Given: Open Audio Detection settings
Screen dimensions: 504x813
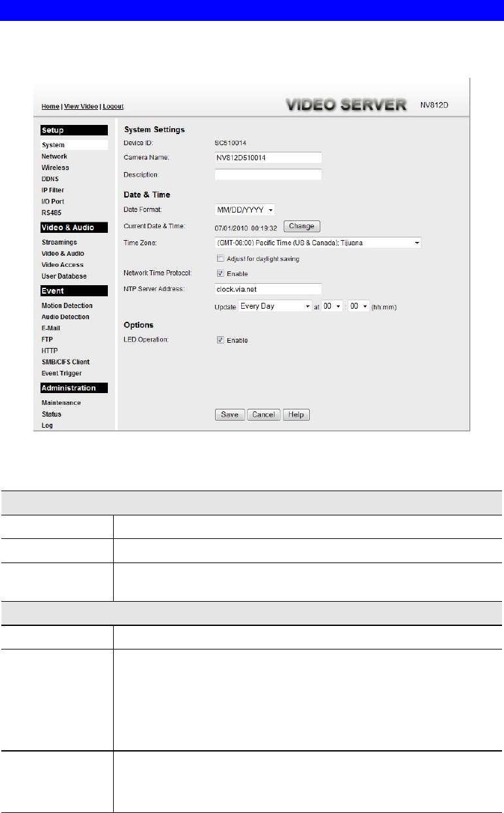Looking at the screenshot, I should pos(65,317).
